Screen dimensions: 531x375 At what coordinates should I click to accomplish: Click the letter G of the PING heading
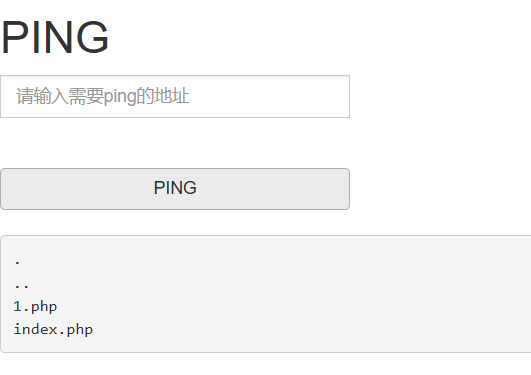click(92, 38)
